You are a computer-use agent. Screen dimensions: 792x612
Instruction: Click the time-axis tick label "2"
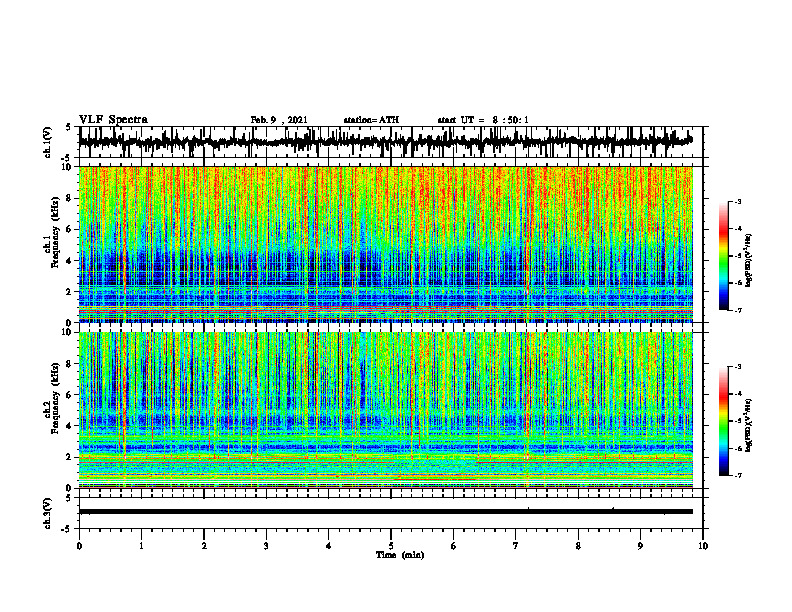(204, 546)
